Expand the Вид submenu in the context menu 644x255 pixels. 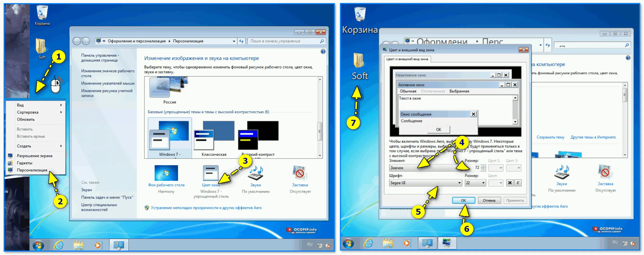36,105
